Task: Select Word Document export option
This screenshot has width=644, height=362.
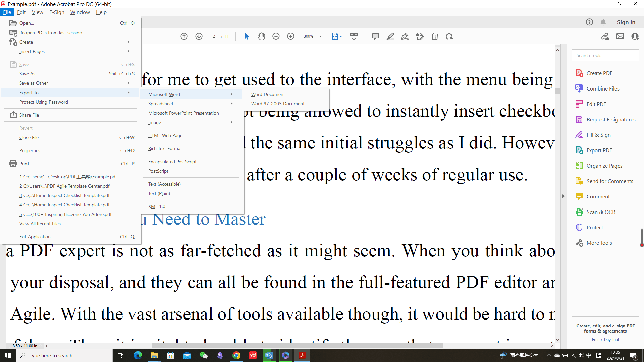Action: tap(268, 94)
